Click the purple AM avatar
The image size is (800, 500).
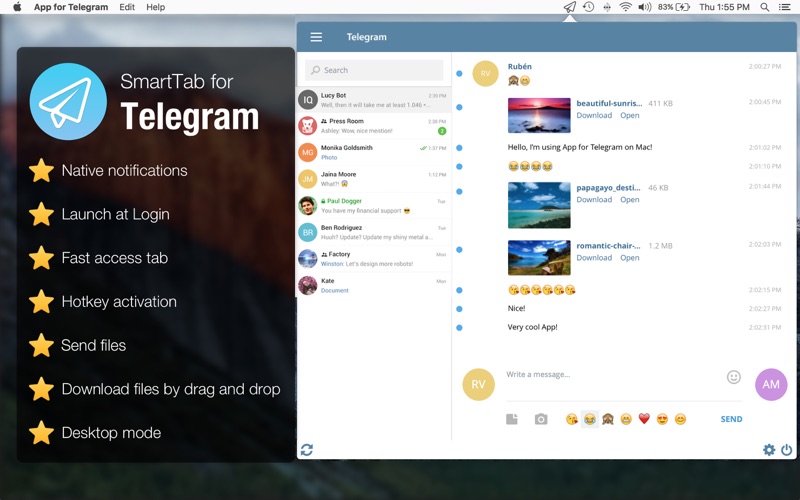pos(771,384)
